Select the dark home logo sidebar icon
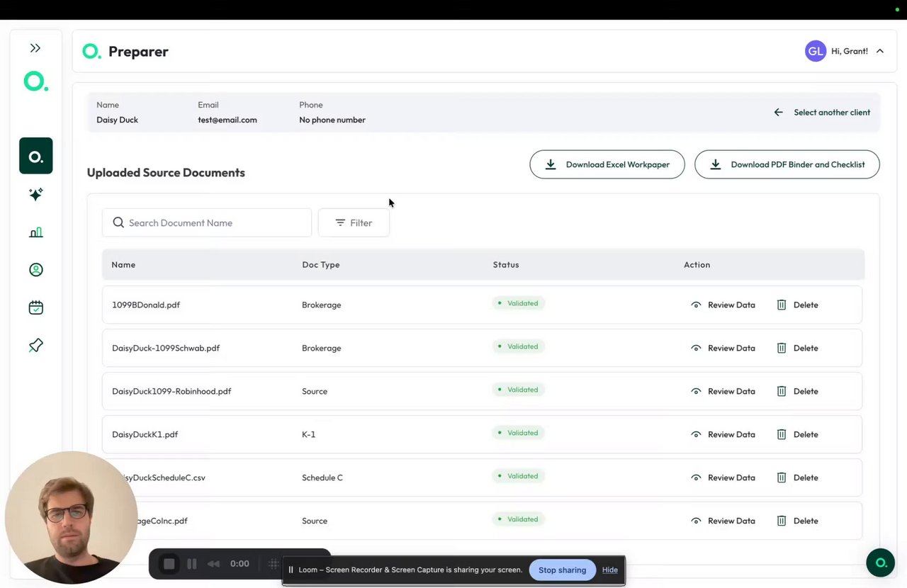 (x=36, y=156)
